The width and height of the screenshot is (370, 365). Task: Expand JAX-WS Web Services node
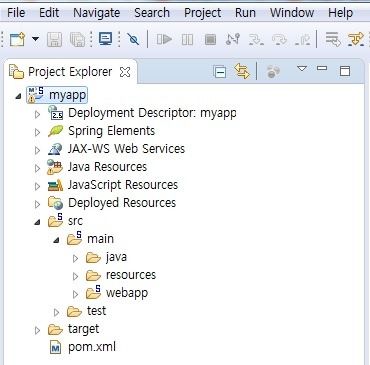click(x=37, y=150)
